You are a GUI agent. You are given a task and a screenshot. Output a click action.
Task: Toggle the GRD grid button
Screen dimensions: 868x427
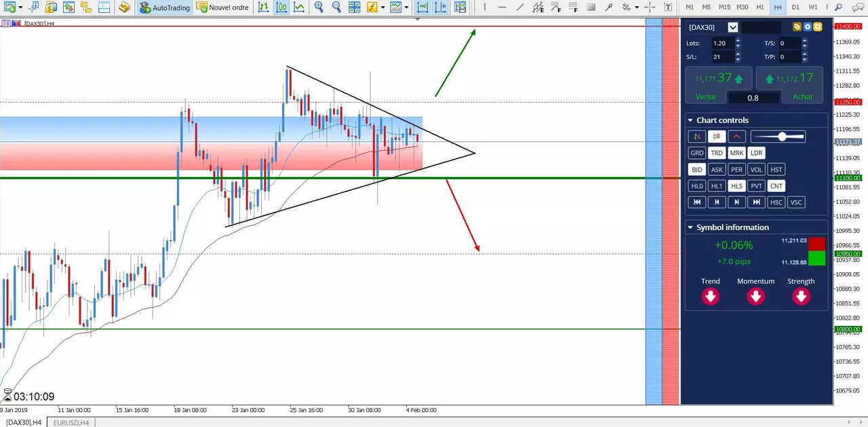tap(696, 153)
